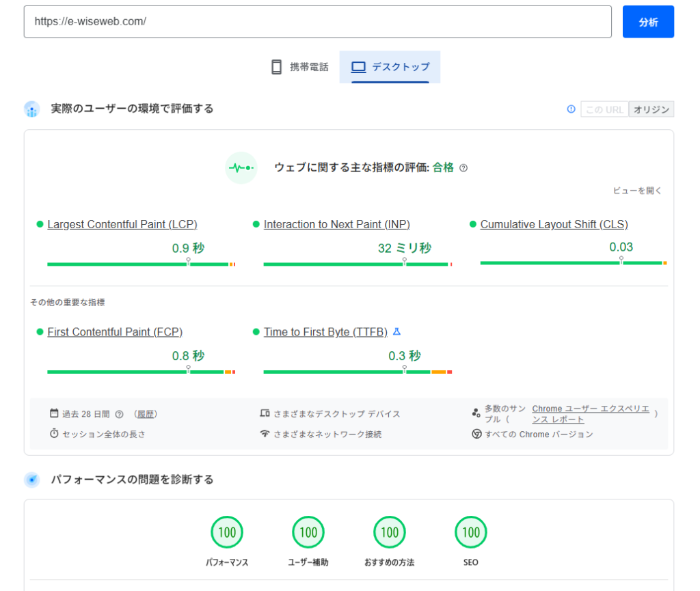
Task: Expand with ビューを開く
Action: 637,191
